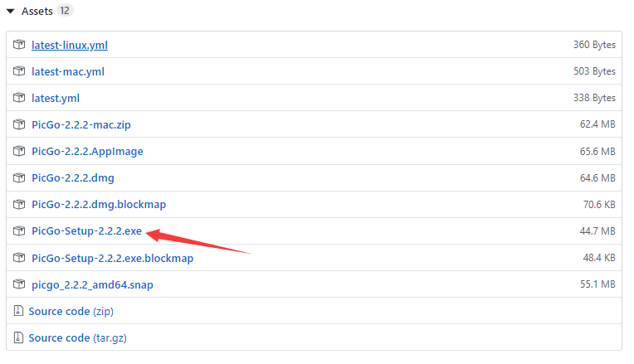Click package icon beside PicGo-2.2.2.dmg.blockmap
This screenshot has width=634, height=364.
click(19, 204)
